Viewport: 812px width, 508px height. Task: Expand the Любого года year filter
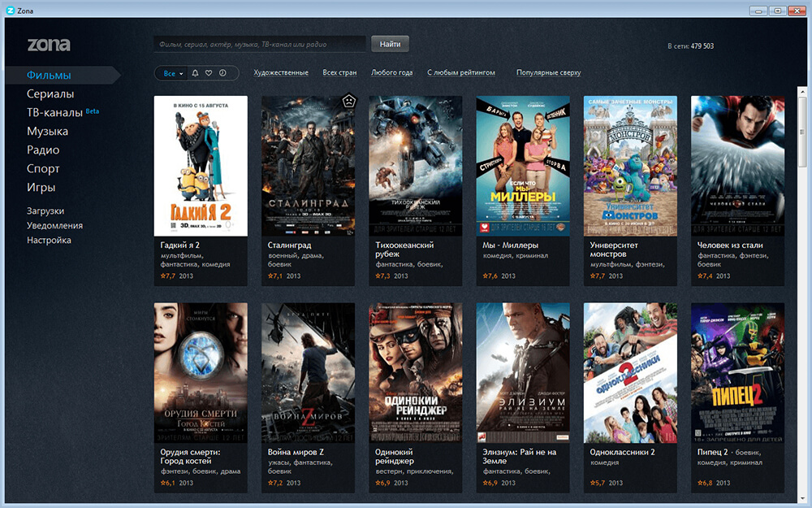(x=391, y=73)
